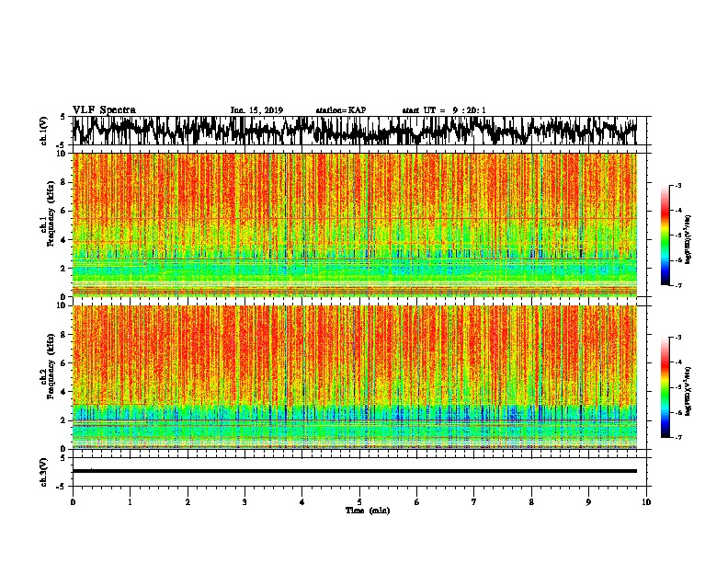This screenshot has height=563, width=728.
Task: Click the "6" kHz tick of ch.2 spectrogram
Action: (x=64, y=362)
